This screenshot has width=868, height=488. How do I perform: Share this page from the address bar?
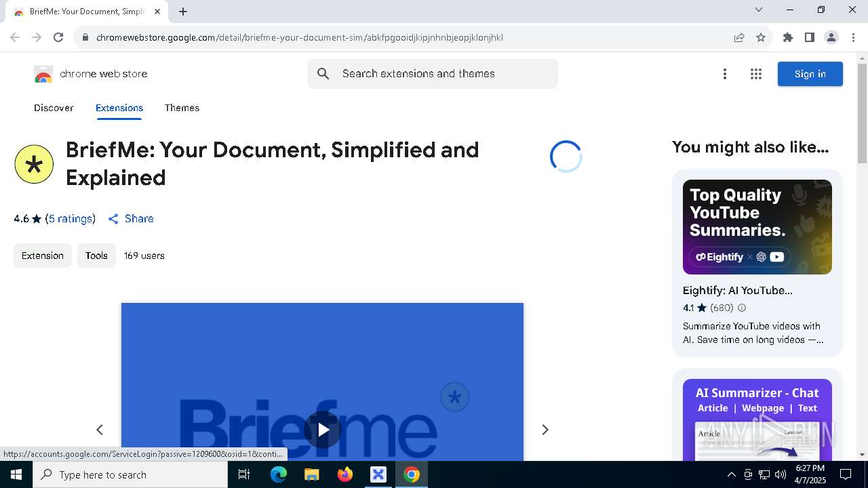coord(739,37)
